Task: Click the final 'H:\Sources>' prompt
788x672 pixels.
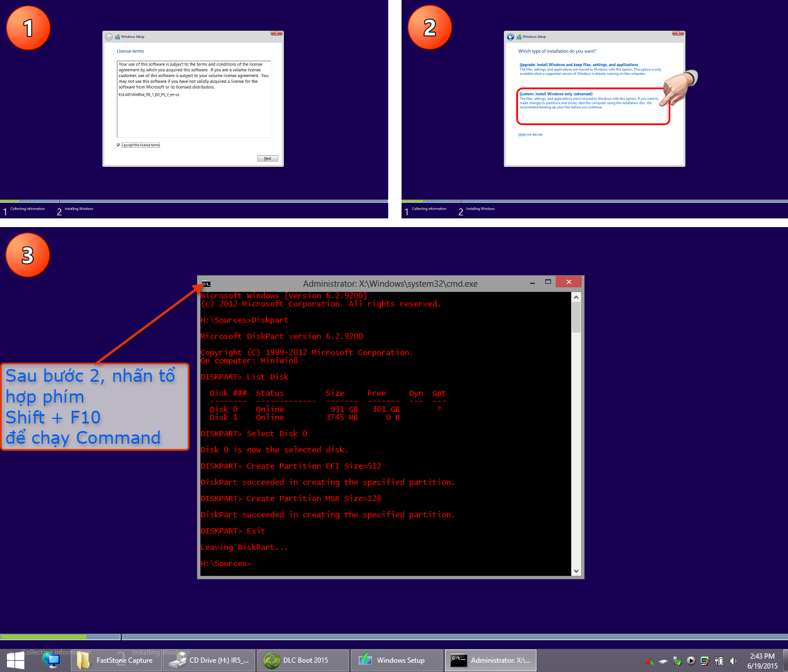Action: (226, 564)
